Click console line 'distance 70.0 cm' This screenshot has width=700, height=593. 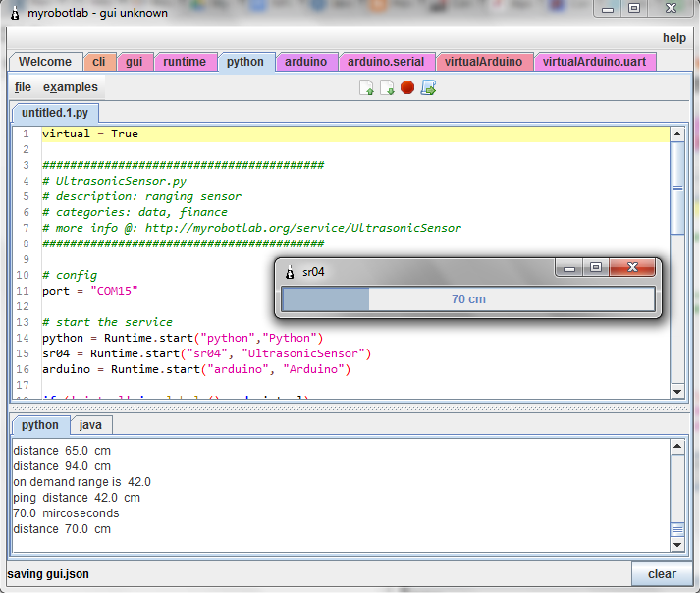pyautogui.click(x=62, y=529)
